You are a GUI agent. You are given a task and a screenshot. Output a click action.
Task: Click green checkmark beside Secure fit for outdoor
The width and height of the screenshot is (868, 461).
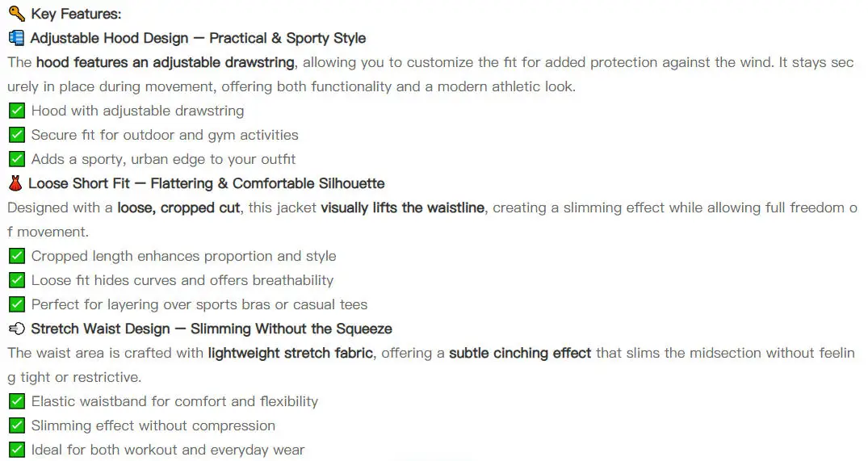click(17, 135)
